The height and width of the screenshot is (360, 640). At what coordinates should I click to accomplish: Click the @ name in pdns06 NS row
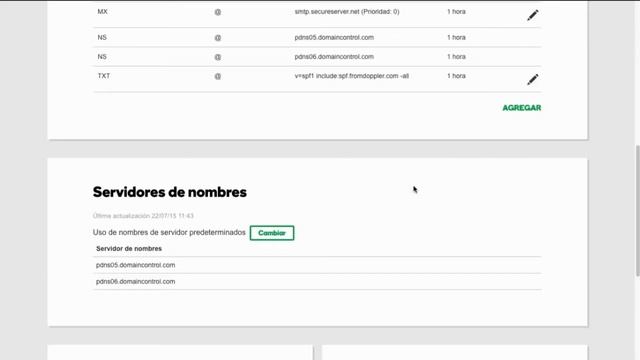[x=218, y=57]
